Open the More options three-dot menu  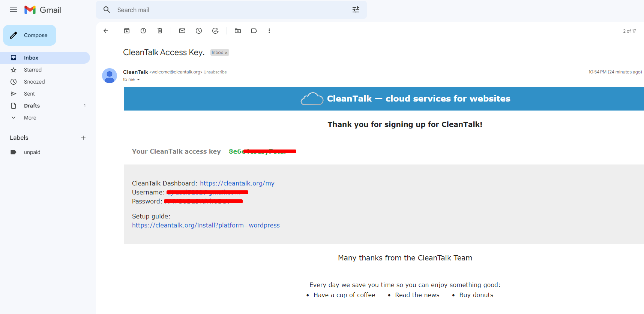click(x=269, y=31)
